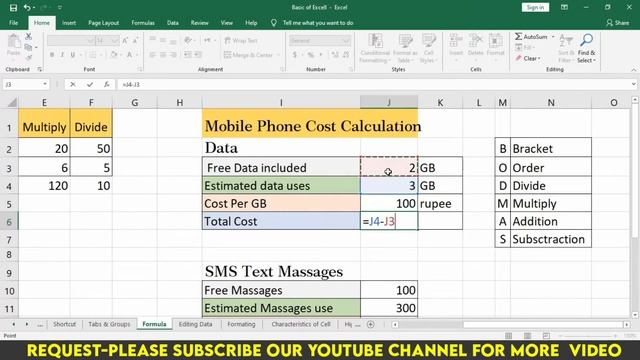Switch to Page Layout view button

coord(527,336)
